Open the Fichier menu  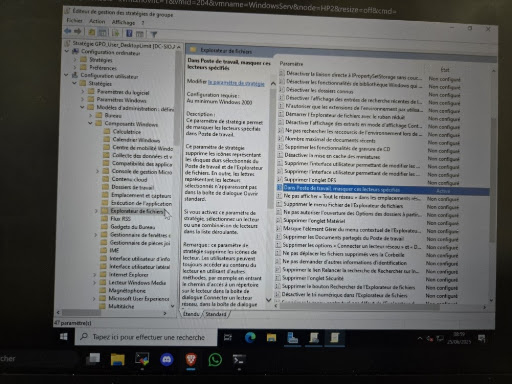pos(74,21)
